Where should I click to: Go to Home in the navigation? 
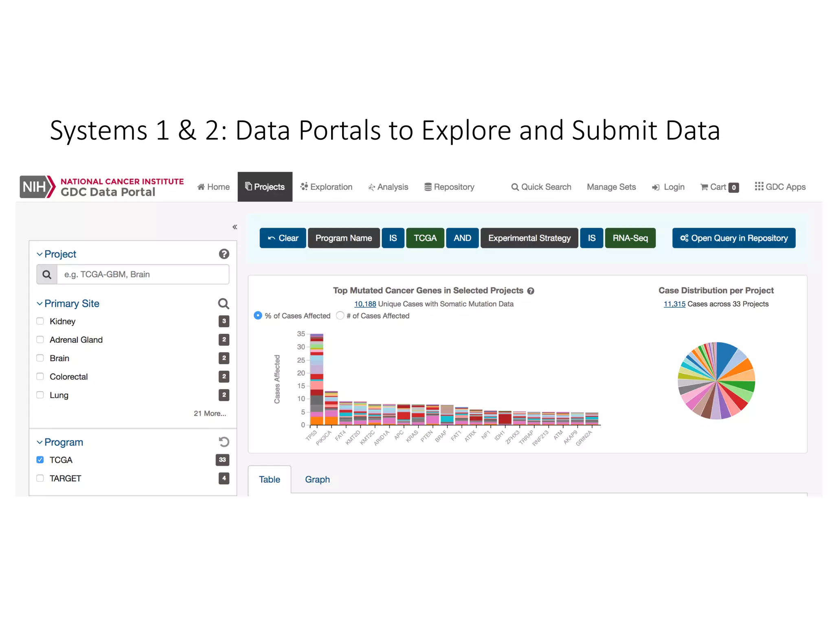point(213,187)
